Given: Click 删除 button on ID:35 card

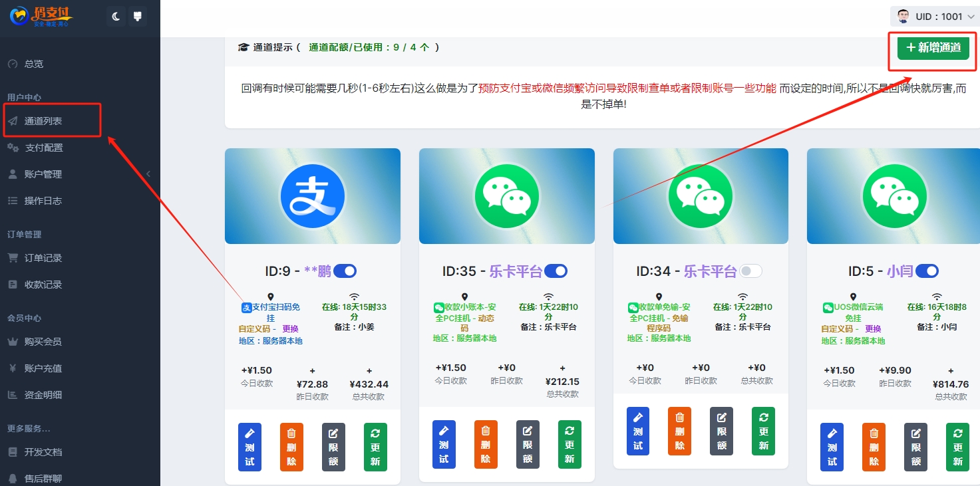Looking at the screenshot, I should (486, 444).
